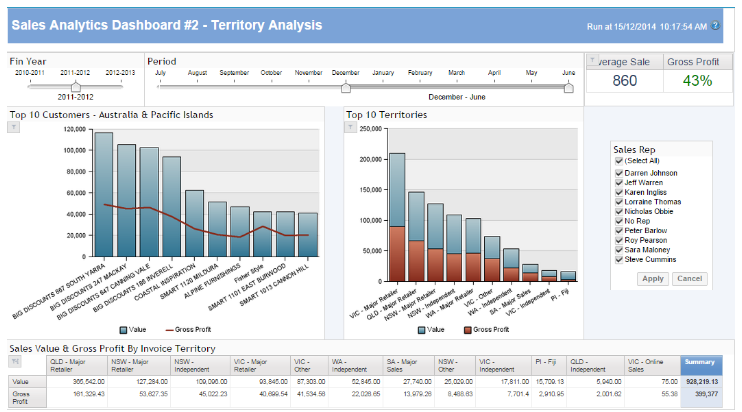
Task: Uncheck the Darren Johnson sales rep
Action: 619,173
